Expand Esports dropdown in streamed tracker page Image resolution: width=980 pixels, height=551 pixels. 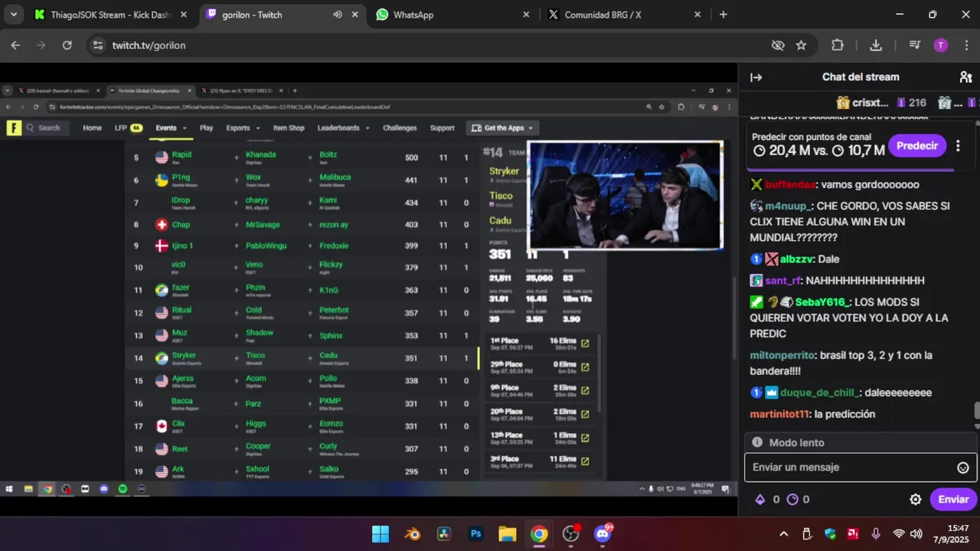243,128
